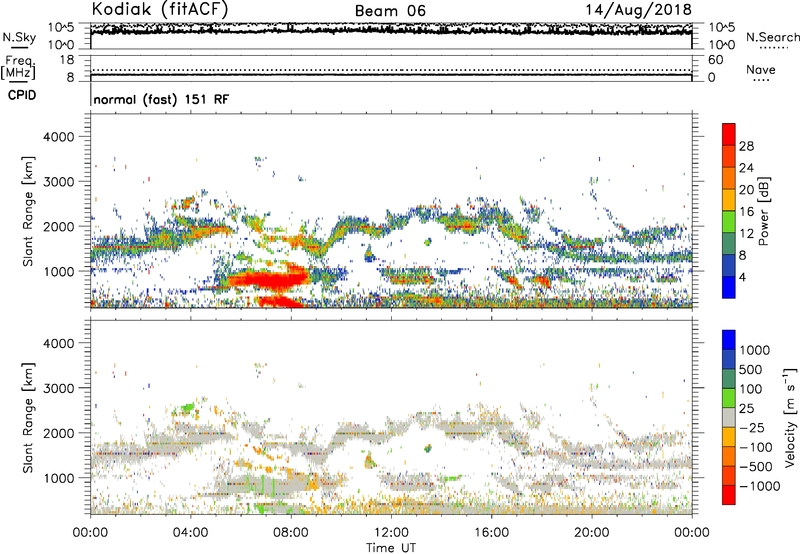Click the large red high-power patch near 07:00
Screen dimensions: 800x554
point(268,279)
